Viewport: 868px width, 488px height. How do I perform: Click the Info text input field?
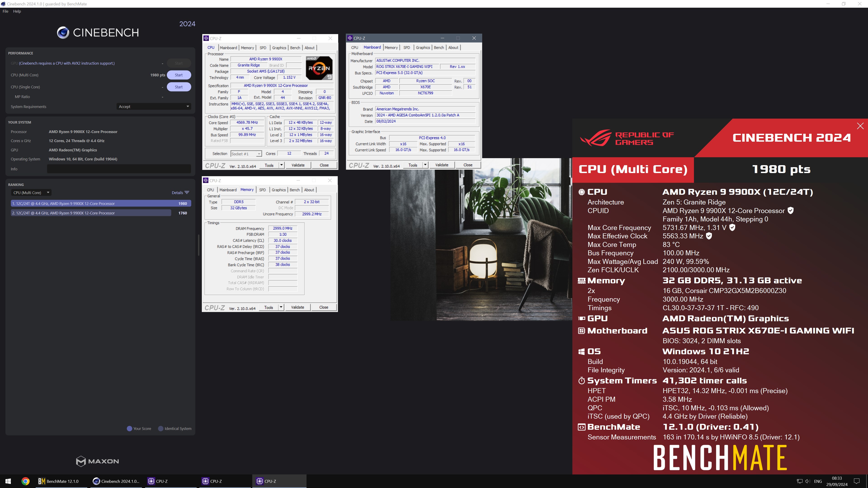(119, 169)
